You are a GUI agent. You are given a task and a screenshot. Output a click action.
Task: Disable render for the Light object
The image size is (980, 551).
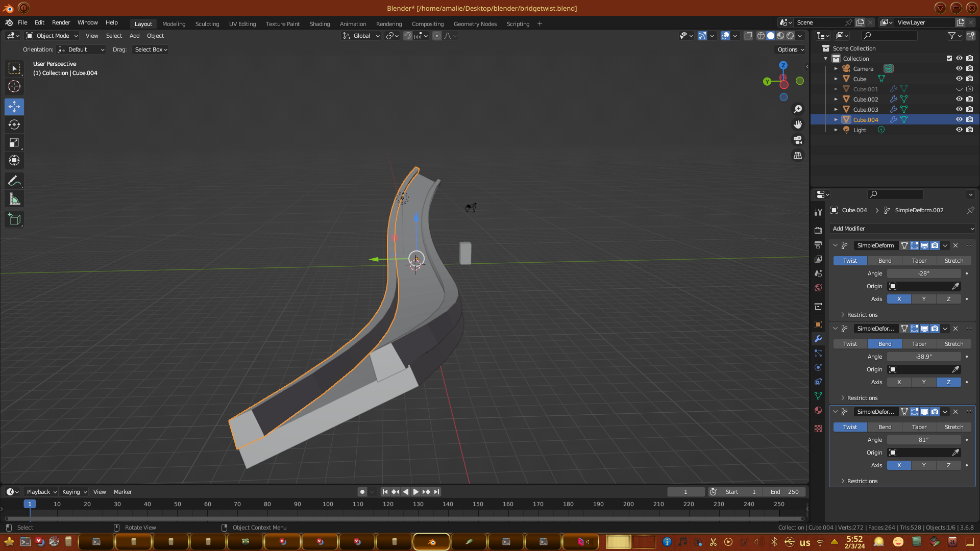coord(970,130)
